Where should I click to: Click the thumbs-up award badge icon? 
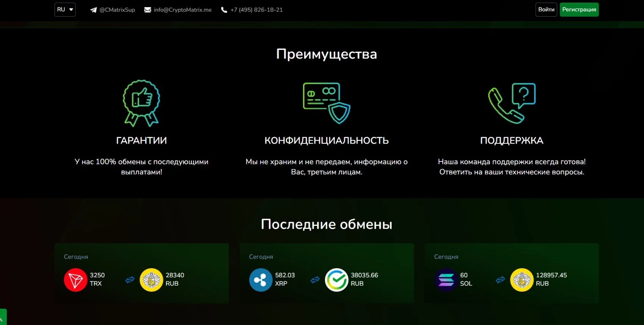(142, 103)
